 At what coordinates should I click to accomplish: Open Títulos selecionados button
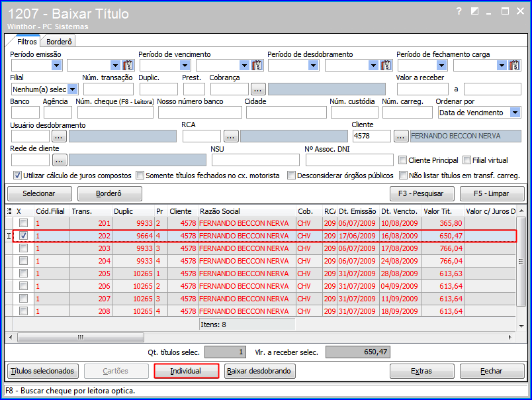42,371
